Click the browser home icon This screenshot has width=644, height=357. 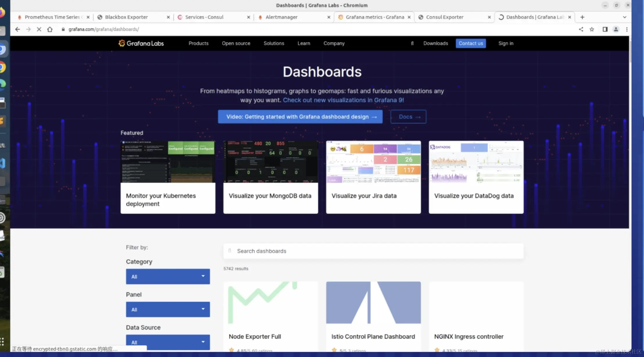50,29
